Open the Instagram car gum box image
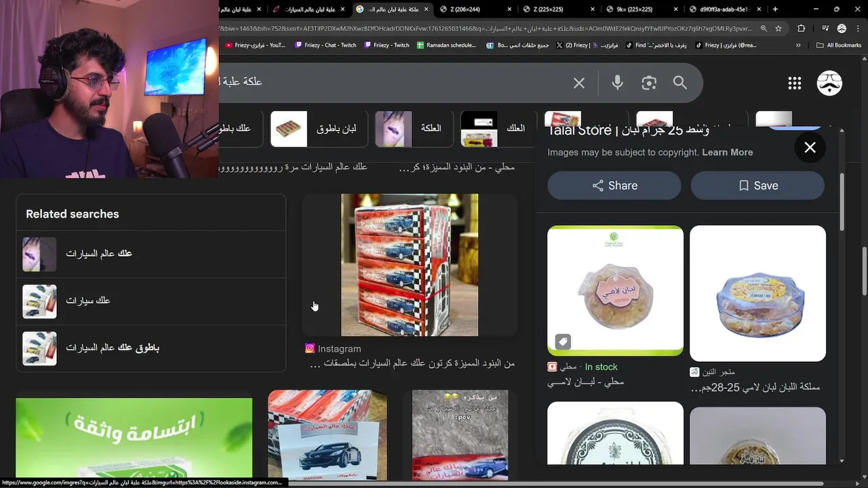Viewport: 868px width, 488px height. (410, 265)
